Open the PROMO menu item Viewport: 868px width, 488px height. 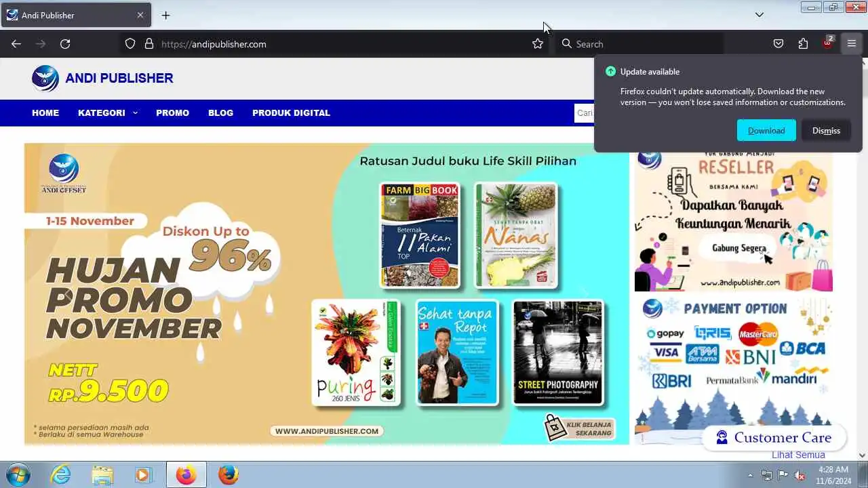click(x=172, y=113)
